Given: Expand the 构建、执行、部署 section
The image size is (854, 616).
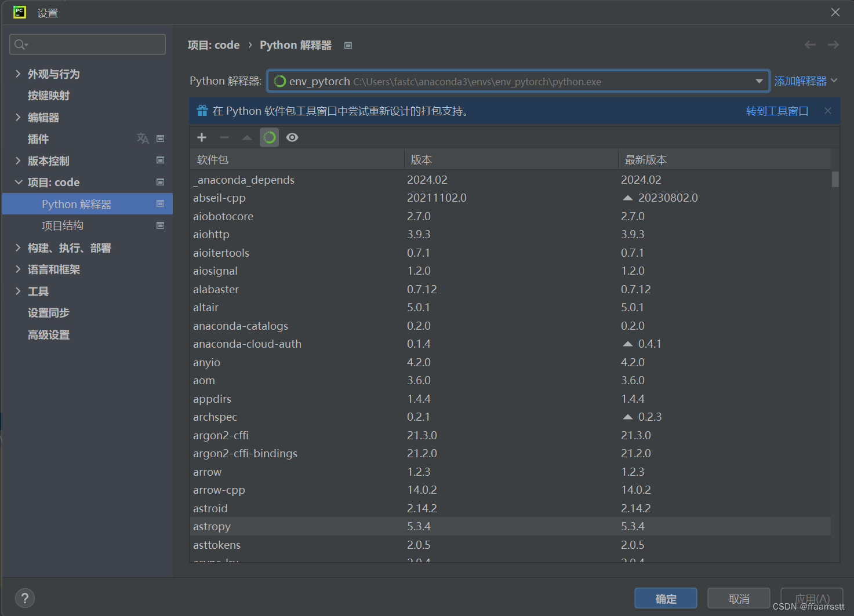Looking at the screenshot, I should click(18, 247).
